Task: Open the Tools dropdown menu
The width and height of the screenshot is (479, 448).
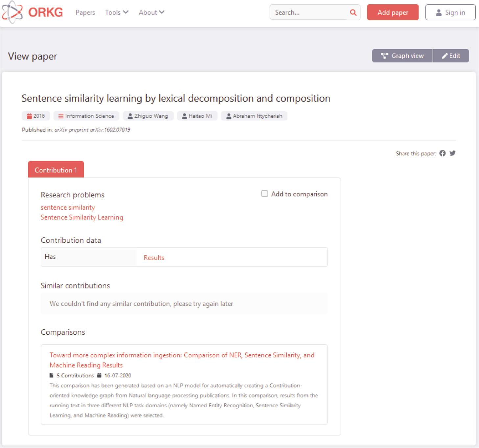Action: tap(116, 12)
